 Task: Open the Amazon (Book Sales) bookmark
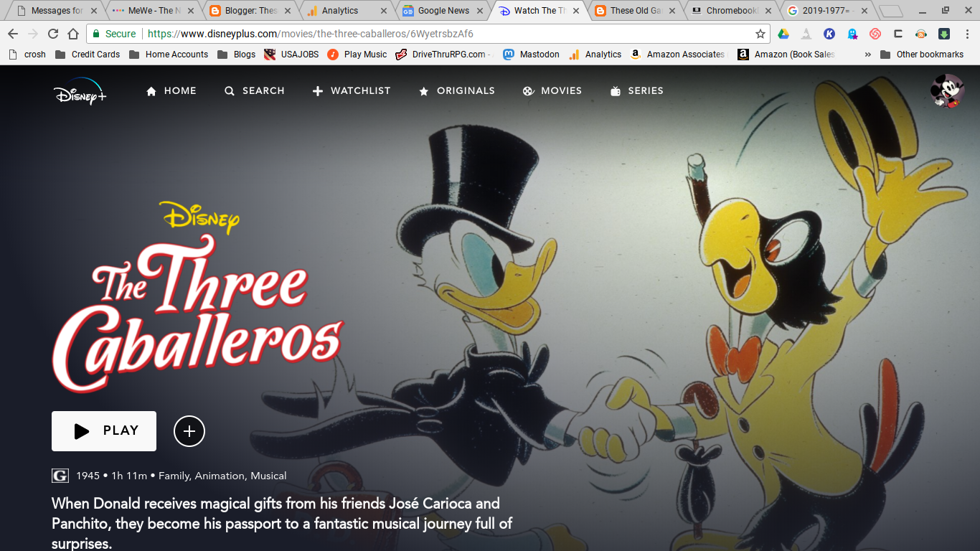pyautogui.click(x=786, y=55)
